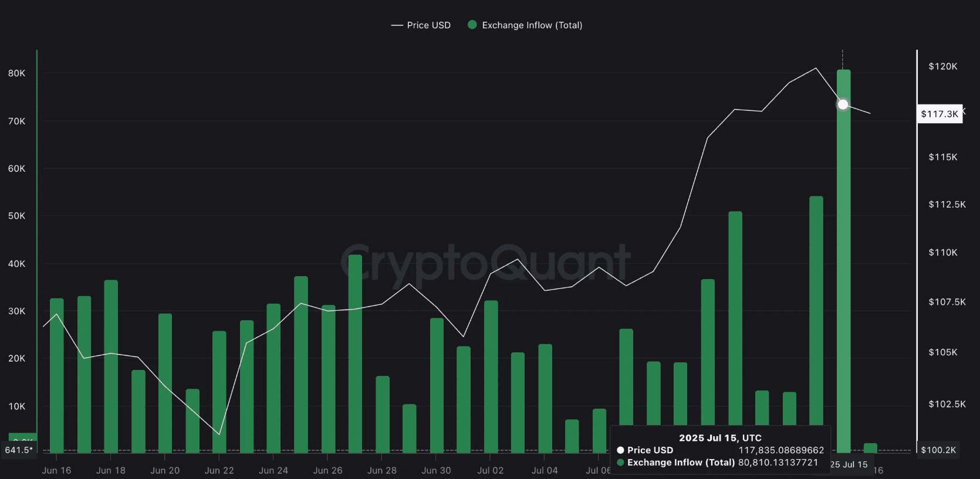Click the inflow bar above Jun 28
This screenshot has height=479, width=980.
coord(383,415)
